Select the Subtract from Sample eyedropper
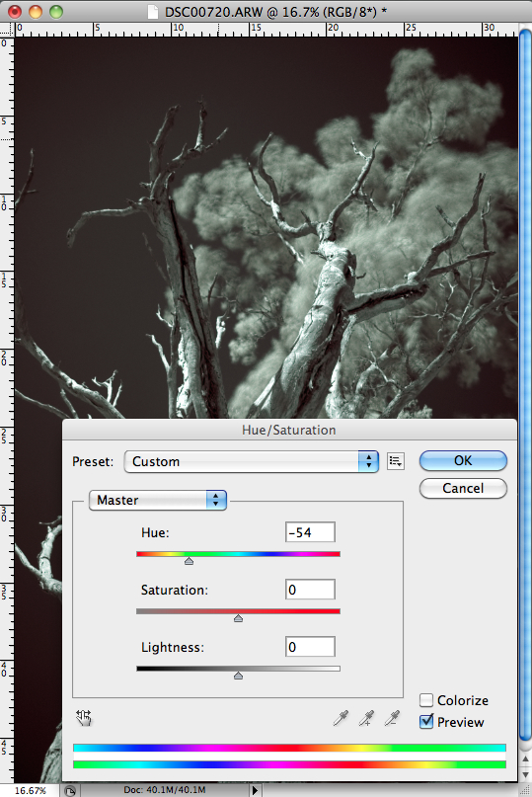Image resolution: width=532 pixels, height=797 pixels. point(391,718)
